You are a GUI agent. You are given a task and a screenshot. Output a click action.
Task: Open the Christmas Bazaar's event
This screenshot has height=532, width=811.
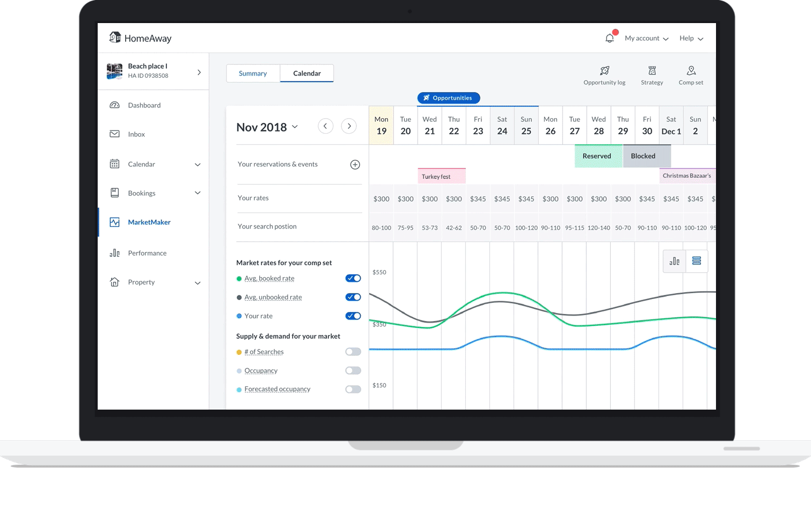coord(687,176)
